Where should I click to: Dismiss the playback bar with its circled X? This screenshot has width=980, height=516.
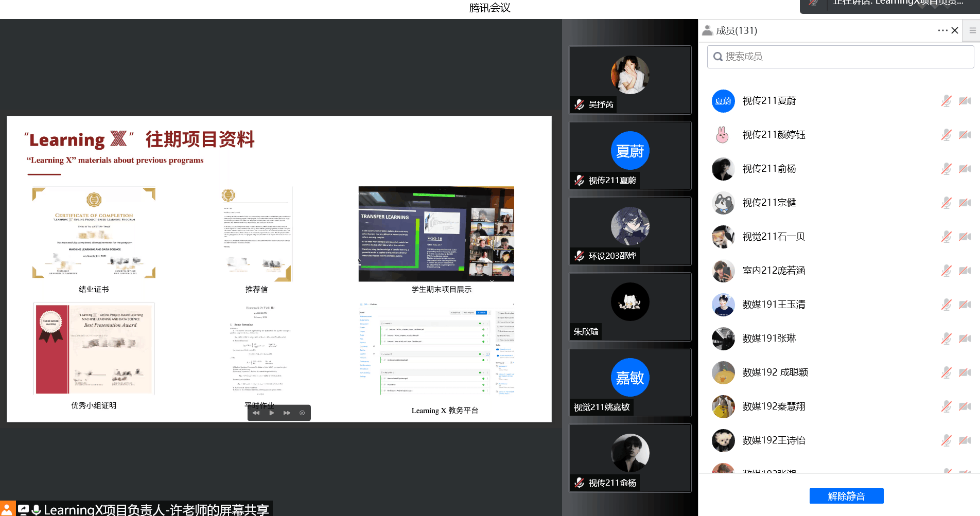(302, 413)
